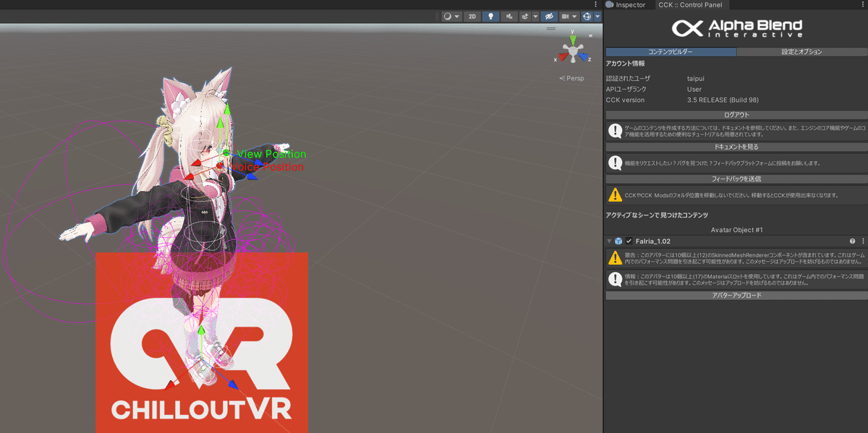868x433 pixels.
Task: Collapse the Falria_1.02 entry with its triangle
Action: pyautogui.click(x=608, y=241)
